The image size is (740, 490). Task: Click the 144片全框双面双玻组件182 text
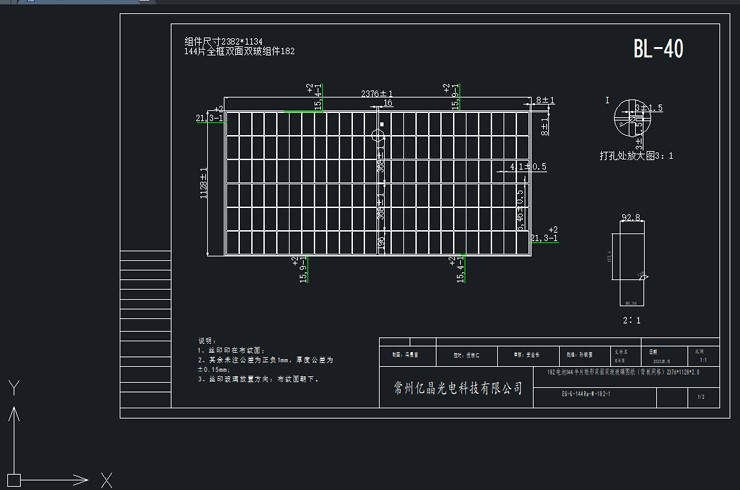[239, 51]
